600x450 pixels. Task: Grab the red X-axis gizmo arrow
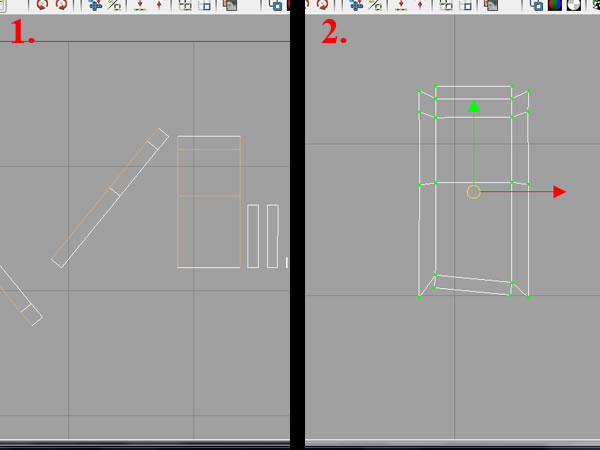(559, 192)
